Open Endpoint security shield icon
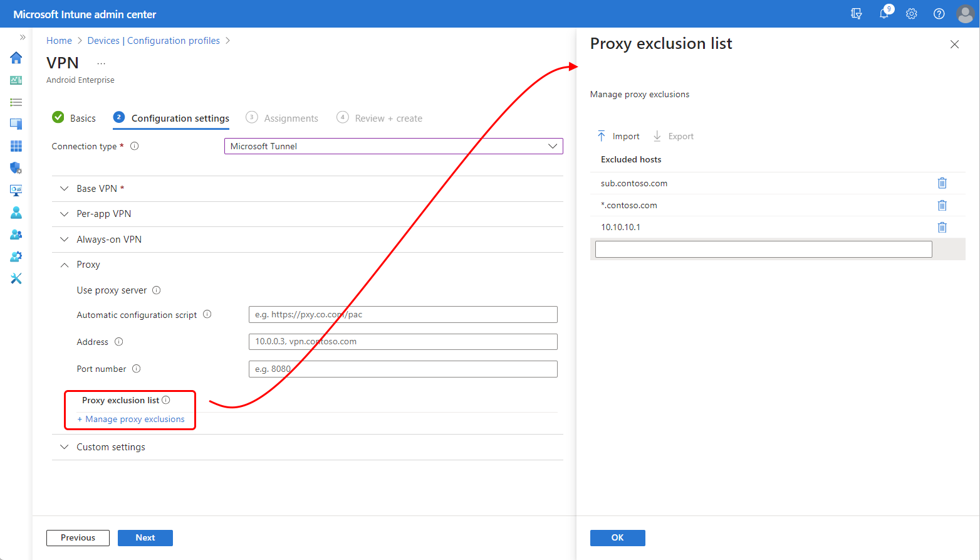This screenshot has width=980, height=560. point(16,168)
